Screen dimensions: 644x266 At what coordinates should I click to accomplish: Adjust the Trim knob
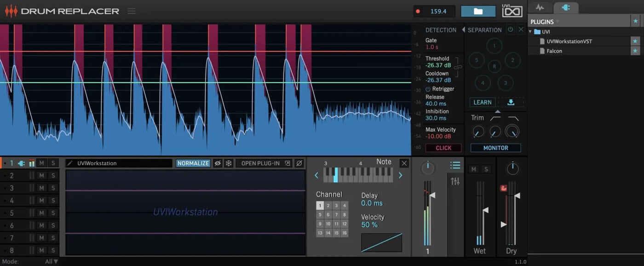[478, 132]
